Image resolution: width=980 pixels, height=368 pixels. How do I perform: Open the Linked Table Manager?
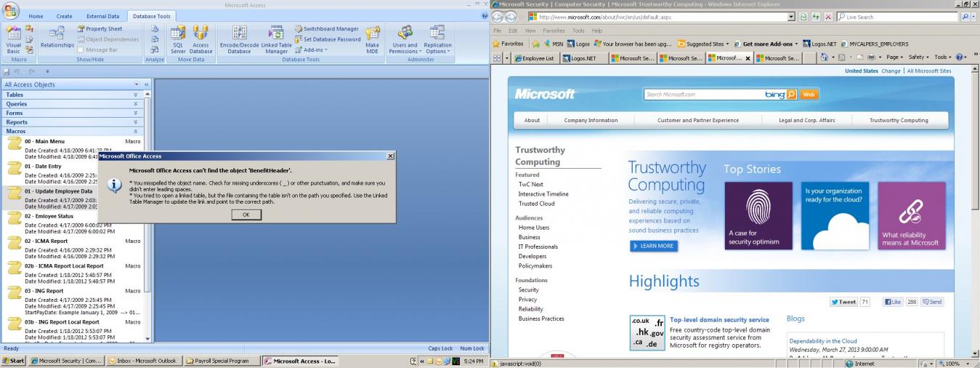(275, 40)
